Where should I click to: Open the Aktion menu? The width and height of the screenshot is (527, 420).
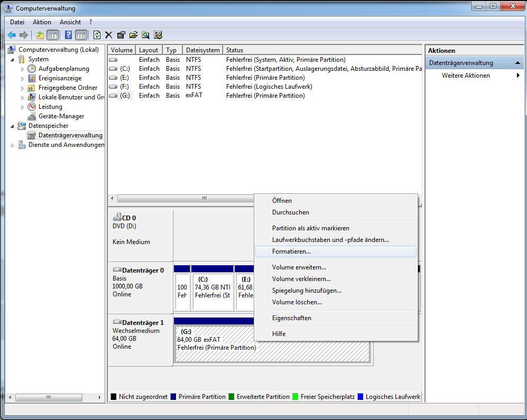[42, 22]
